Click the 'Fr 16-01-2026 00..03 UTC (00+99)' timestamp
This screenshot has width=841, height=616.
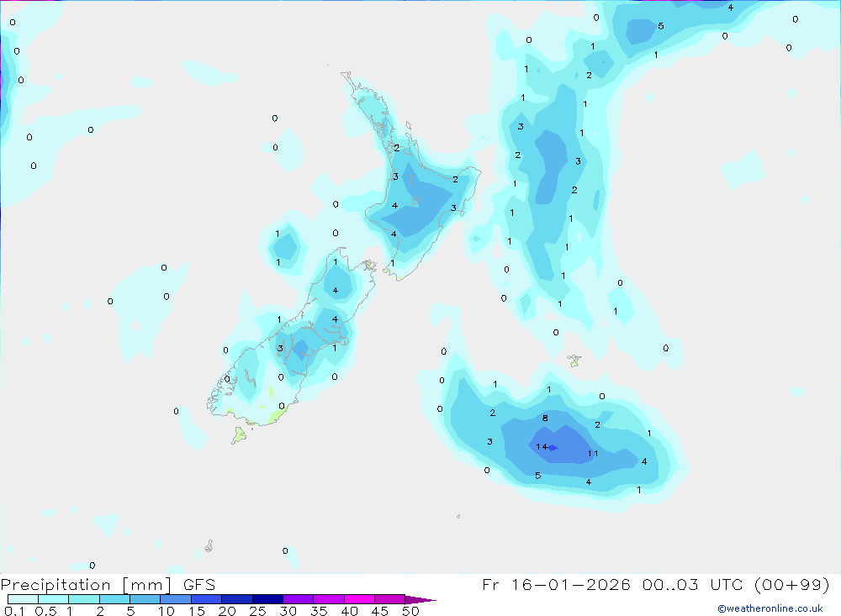pyautogui.click(x=655, y=584)
